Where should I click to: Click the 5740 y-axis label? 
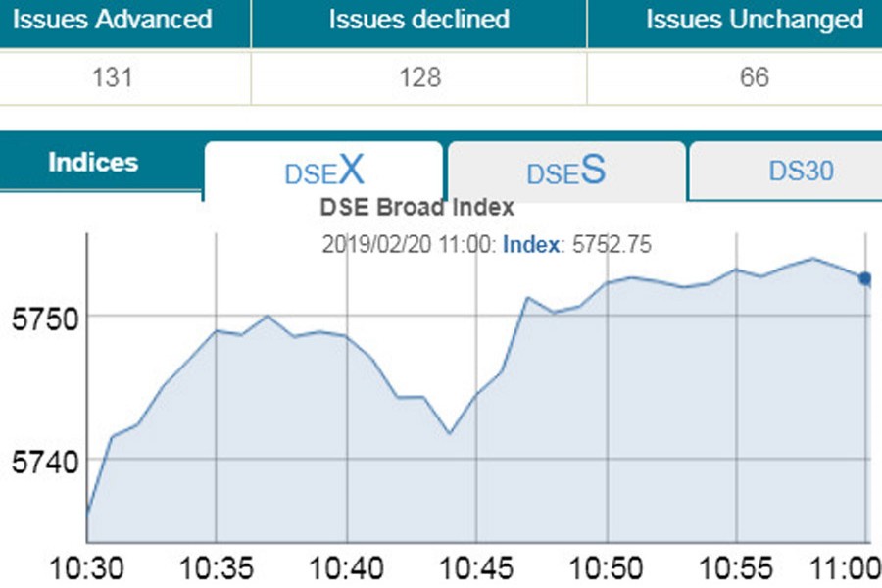tap(38, 459)
